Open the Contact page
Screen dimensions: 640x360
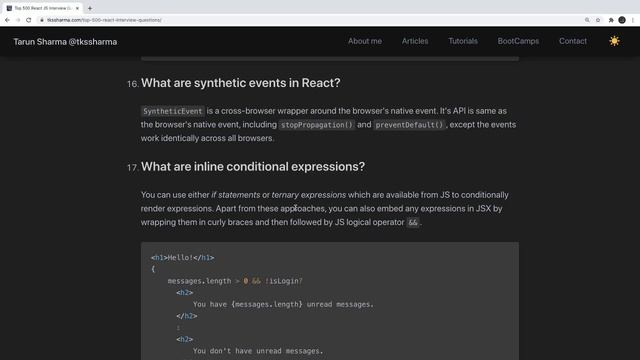[x=573, y=41]
